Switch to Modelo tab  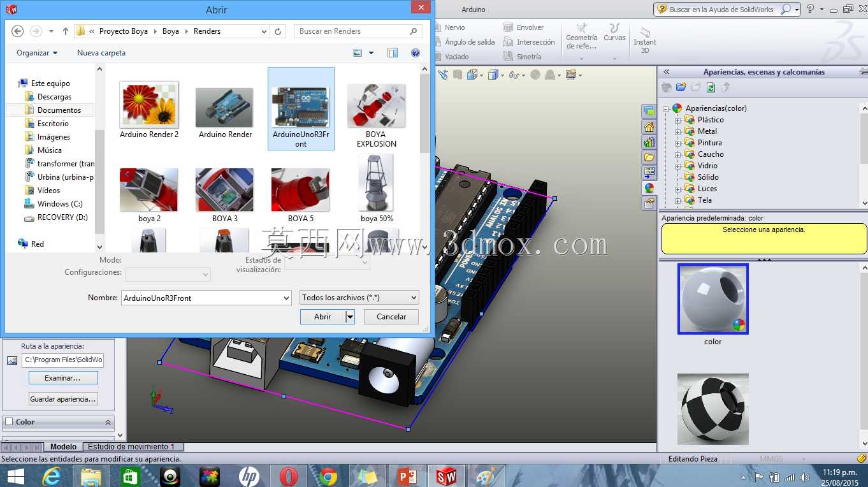(x=63, y=447)
